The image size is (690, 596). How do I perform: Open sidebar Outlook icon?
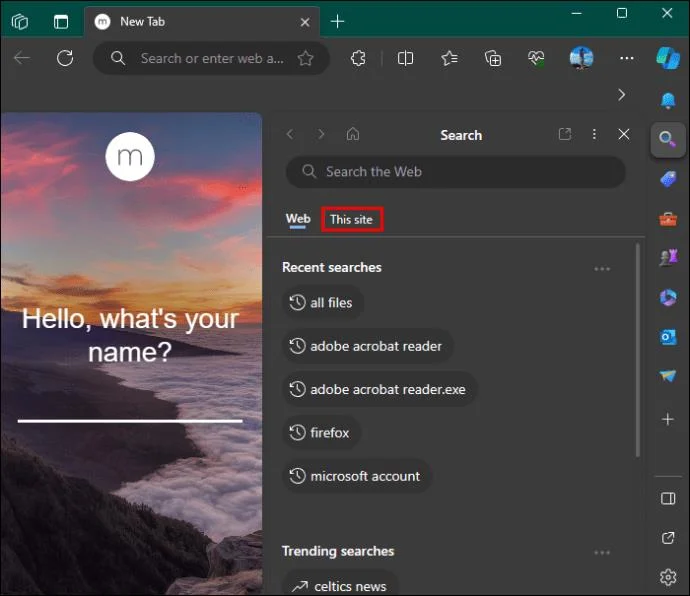[667, 337]
